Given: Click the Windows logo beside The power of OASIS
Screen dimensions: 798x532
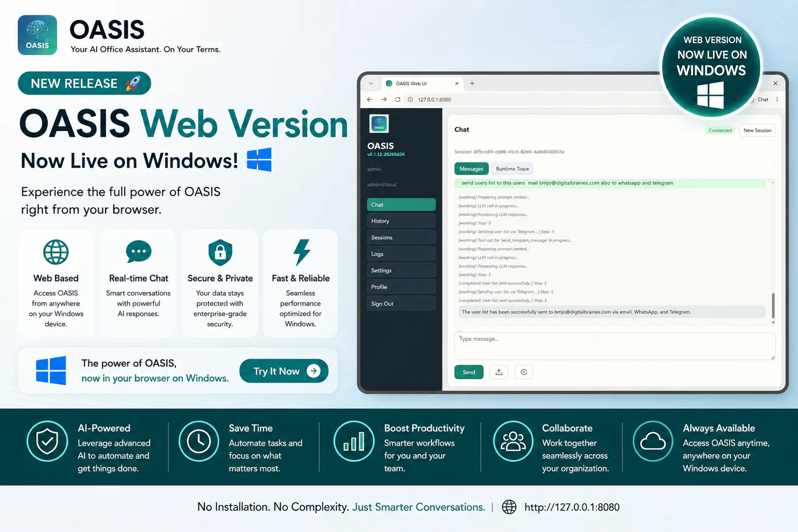Looking at the screenshot, I should pyautogui.click(x=51, y=370).
